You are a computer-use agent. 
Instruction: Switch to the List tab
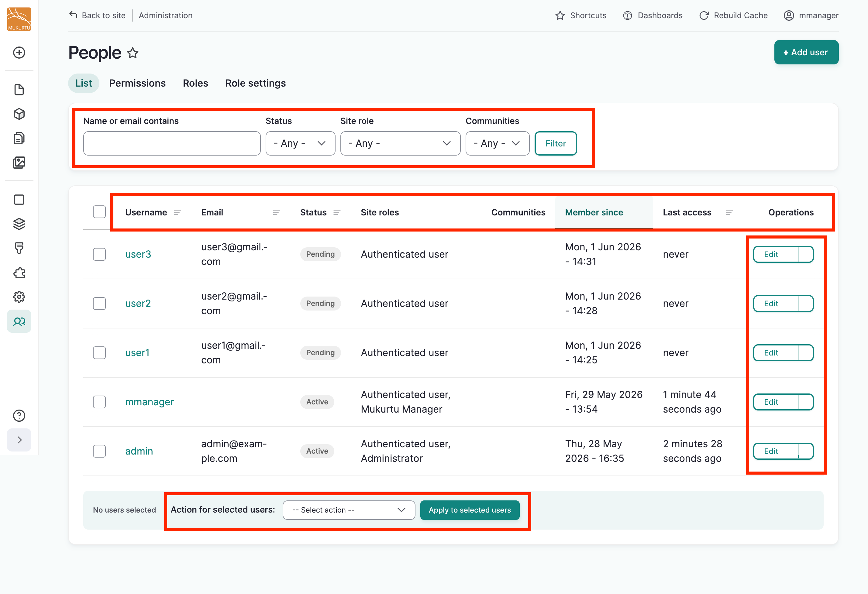(x=84, y=83)
